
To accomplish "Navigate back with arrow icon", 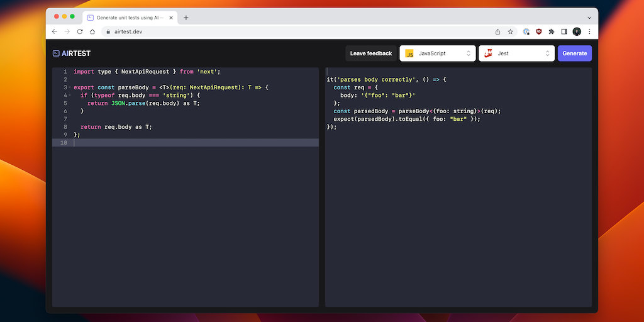I will [55, 31].
